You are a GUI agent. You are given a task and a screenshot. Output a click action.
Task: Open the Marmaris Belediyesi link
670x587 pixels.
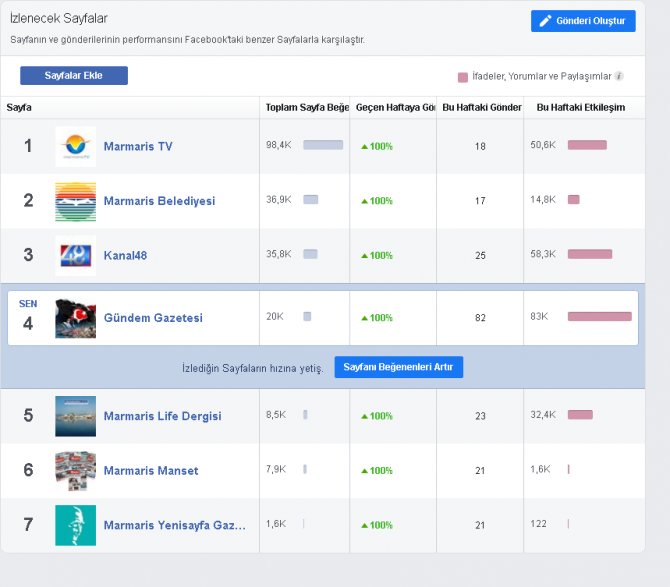pyautogui.click(x=159, y=201)
